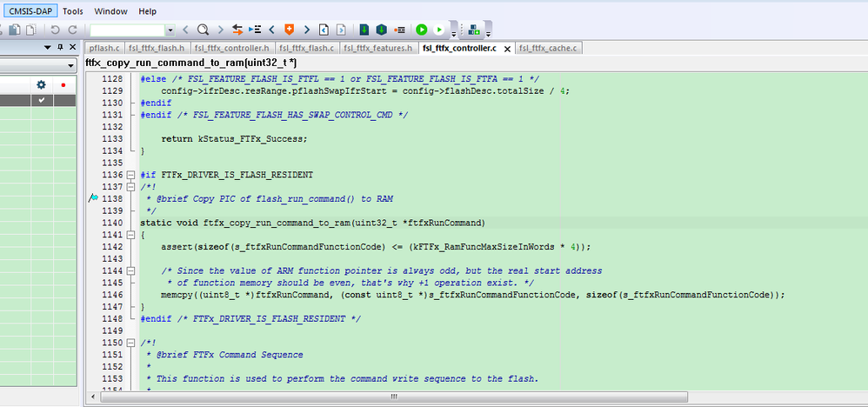
Task: Open the Help menu
Action: (147, 11)
